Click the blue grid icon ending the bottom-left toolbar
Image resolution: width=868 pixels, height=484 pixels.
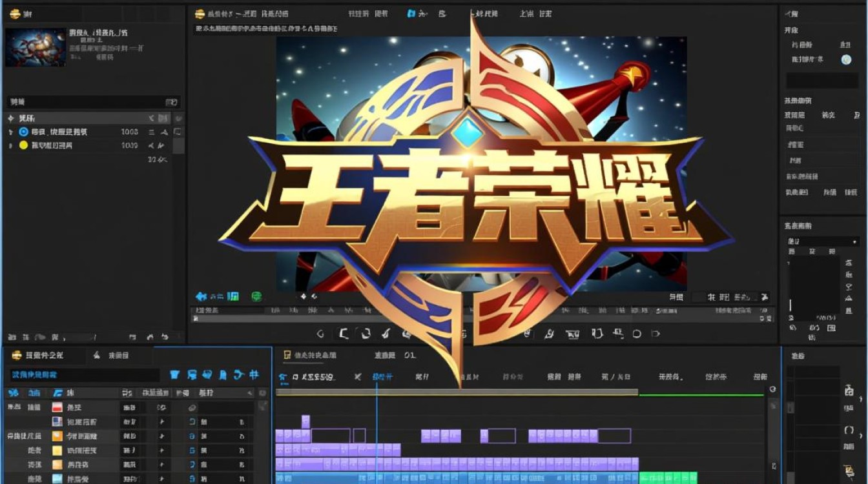tap(254, 375)
